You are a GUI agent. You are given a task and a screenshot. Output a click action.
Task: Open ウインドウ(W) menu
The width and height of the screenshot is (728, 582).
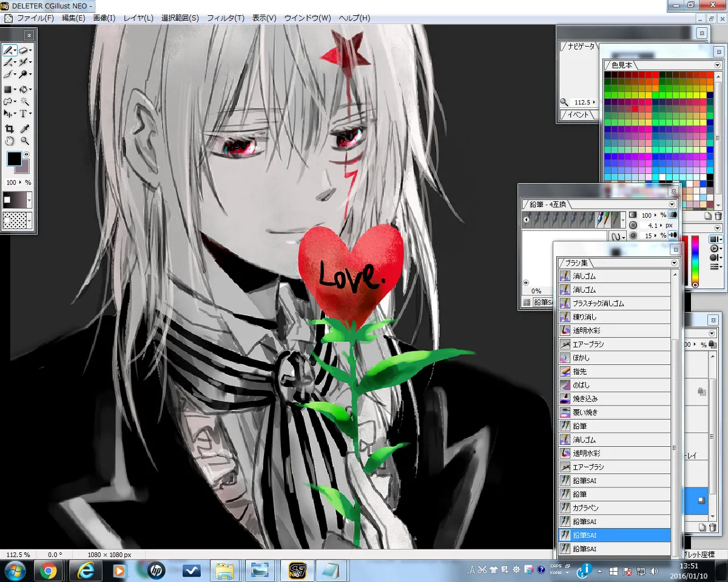point(308,18)
